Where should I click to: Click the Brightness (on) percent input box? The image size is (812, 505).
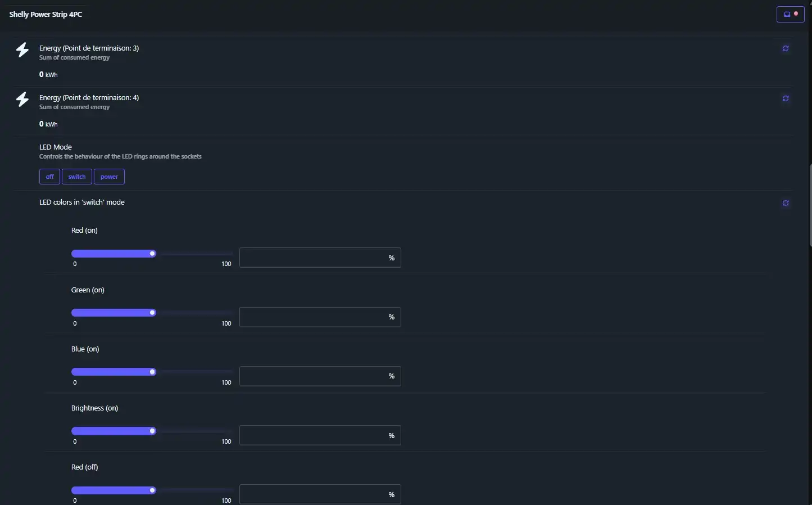coord(312,435)
